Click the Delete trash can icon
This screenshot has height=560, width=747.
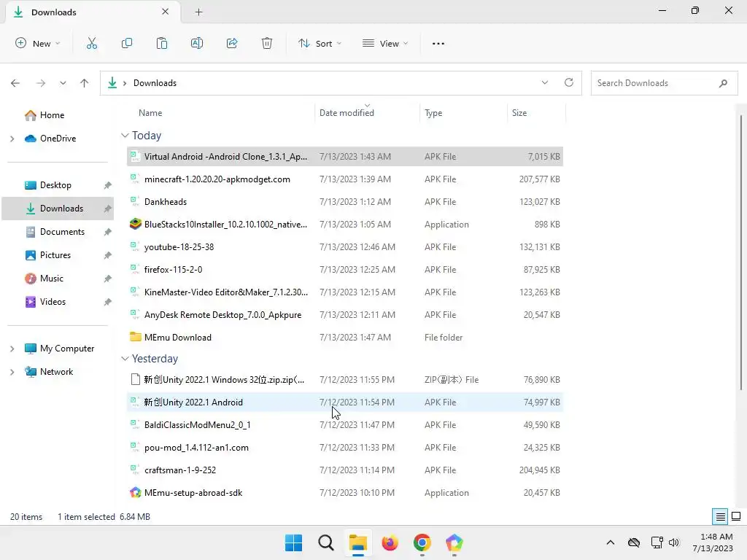tap(267, 43)
